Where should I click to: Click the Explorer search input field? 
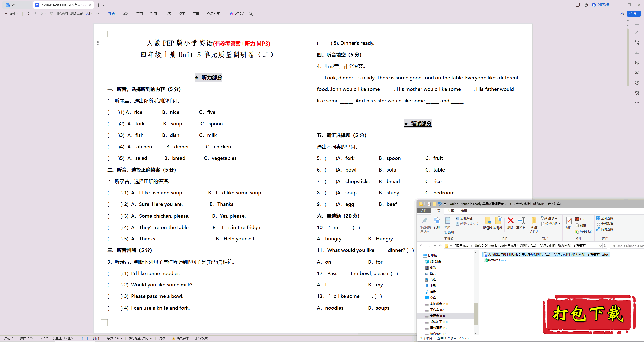point(627,246)
